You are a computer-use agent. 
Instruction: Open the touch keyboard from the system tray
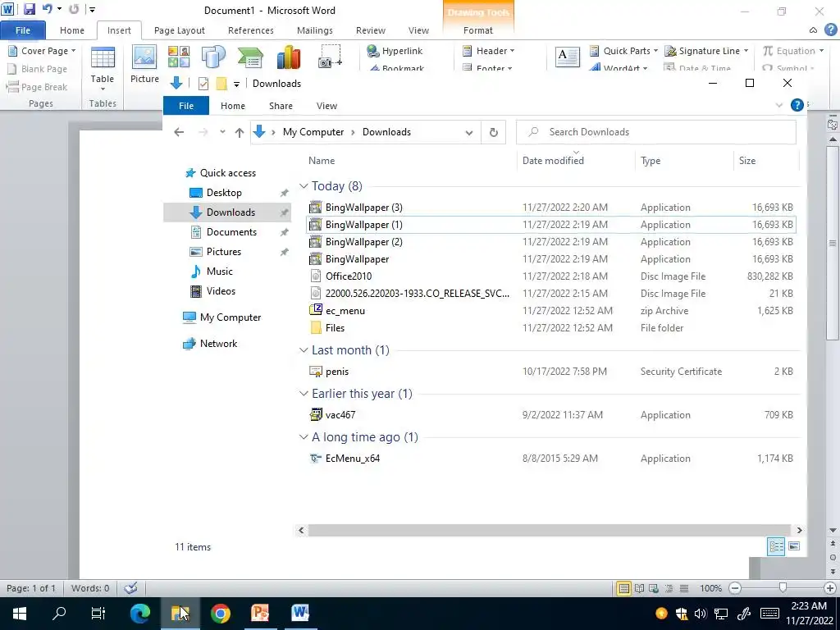point(769,614)
